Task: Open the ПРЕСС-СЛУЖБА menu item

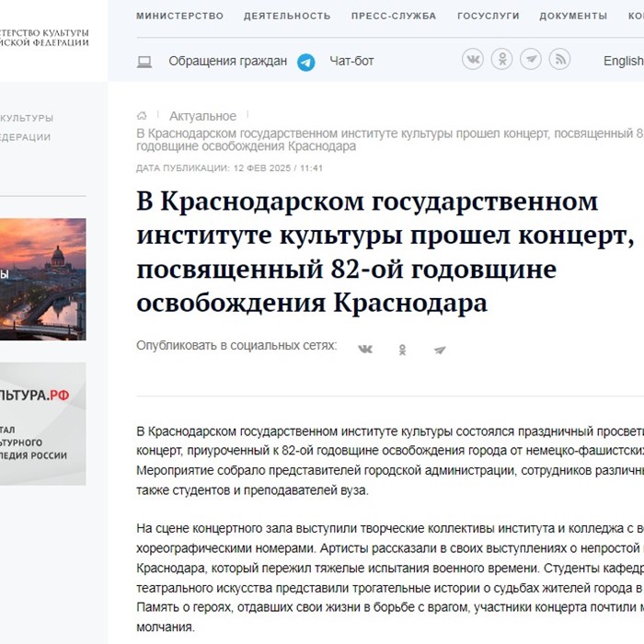Action: pyautogui.click(x=394, y=16)
